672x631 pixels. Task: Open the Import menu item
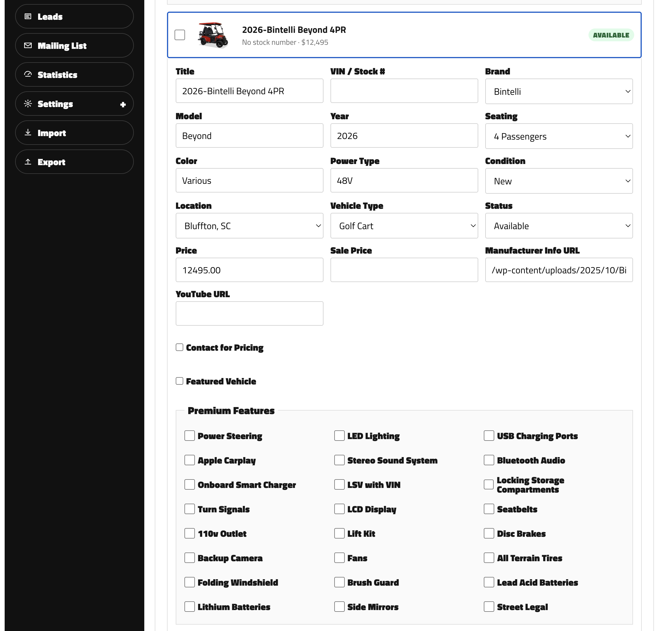74,132
